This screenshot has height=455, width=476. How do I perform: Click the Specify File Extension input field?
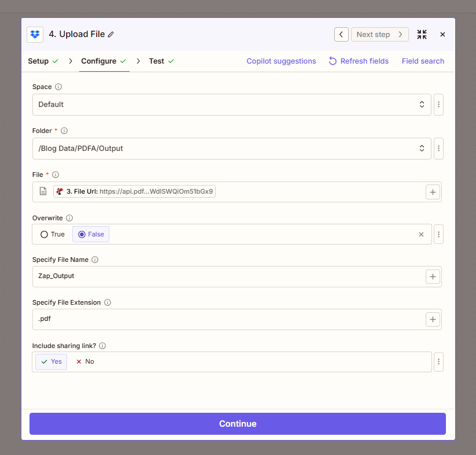228,319
